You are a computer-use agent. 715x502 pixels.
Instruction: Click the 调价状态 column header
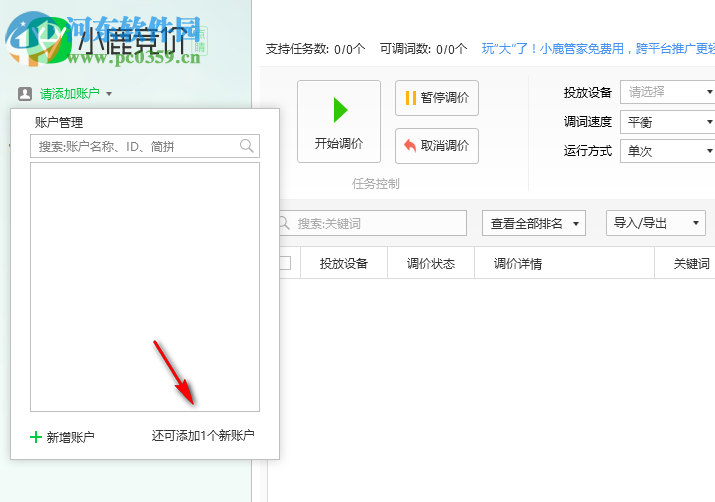coord(431,263)
